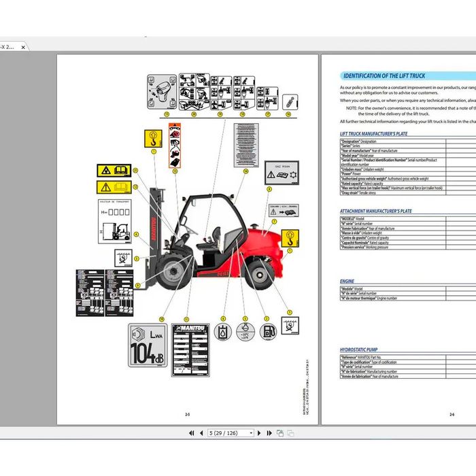The height and width of the screenshot is (476, 476).
Task: Click the greyed-out next view icon
Action: (x=290, y=433)
